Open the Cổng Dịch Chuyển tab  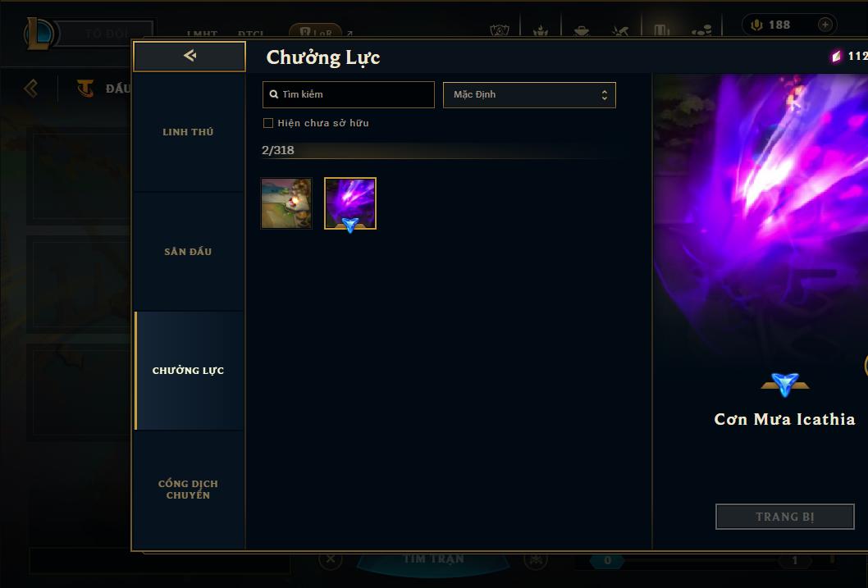pos(188,490)
